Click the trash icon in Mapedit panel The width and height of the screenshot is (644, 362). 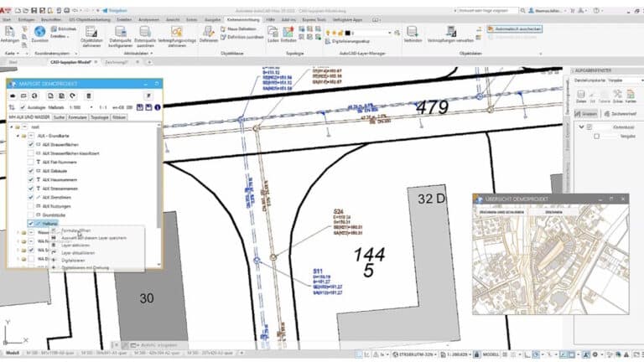(87, 96)
